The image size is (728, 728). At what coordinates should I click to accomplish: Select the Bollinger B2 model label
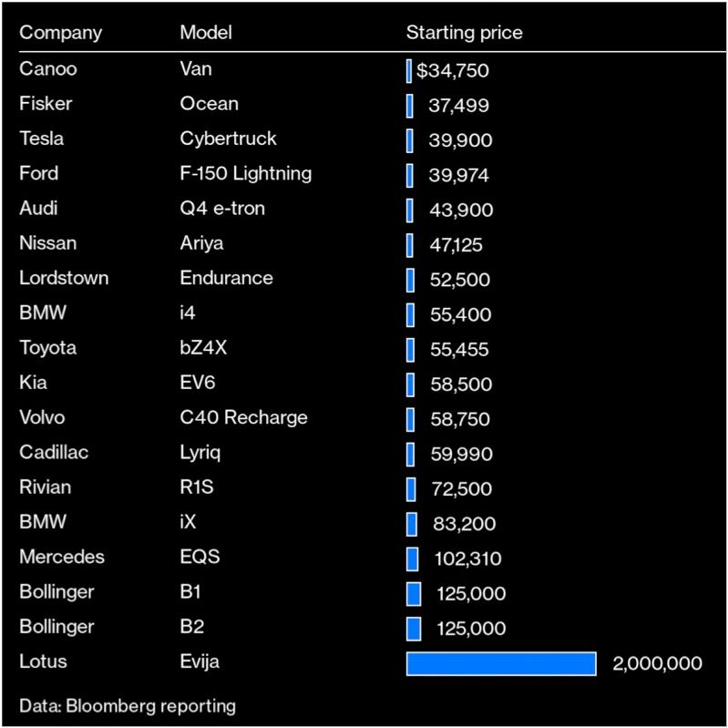(190, 627)
